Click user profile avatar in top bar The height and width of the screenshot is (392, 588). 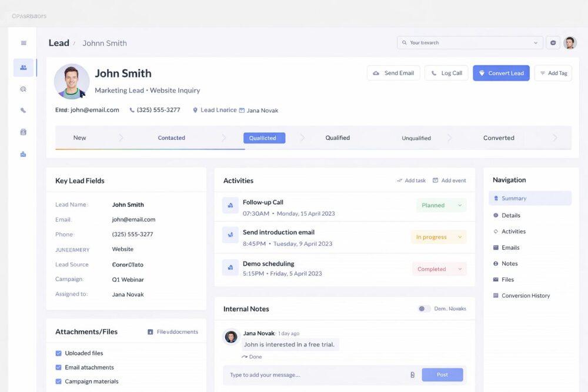tap(570, 43)
